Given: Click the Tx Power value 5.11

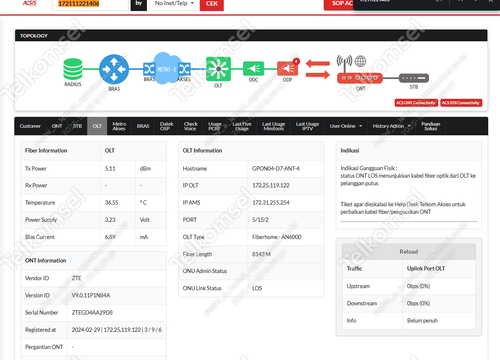Looking at the screenshot, I should click(x=110, y=169).
